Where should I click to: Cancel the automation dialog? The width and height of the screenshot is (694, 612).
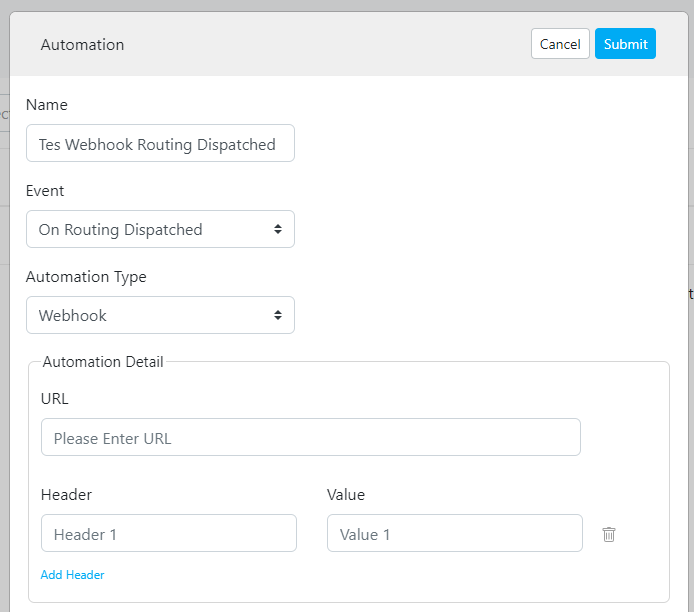559,44
